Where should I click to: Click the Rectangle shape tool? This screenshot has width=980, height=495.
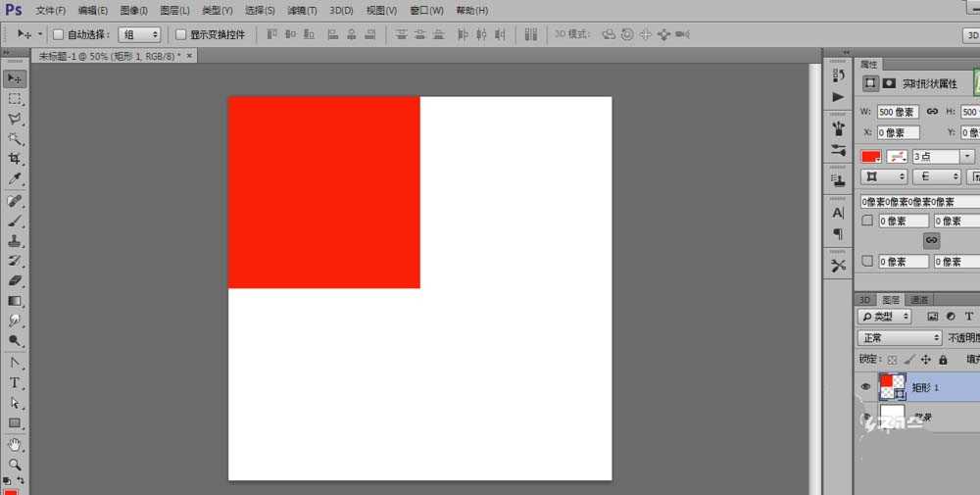[15, 423]
